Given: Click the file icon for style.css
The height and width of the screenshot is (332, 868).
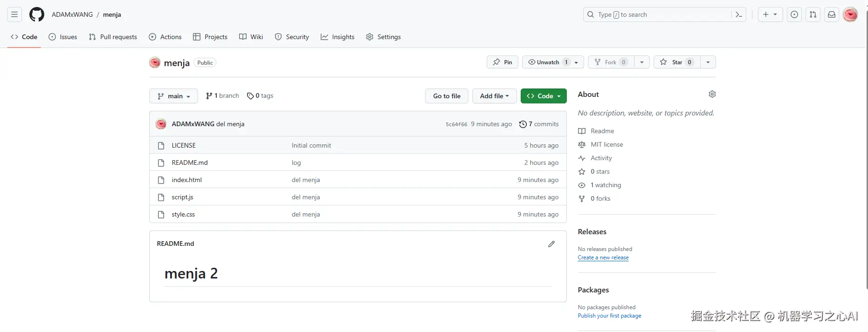Looking at the screenshot, I should [161, 214].
